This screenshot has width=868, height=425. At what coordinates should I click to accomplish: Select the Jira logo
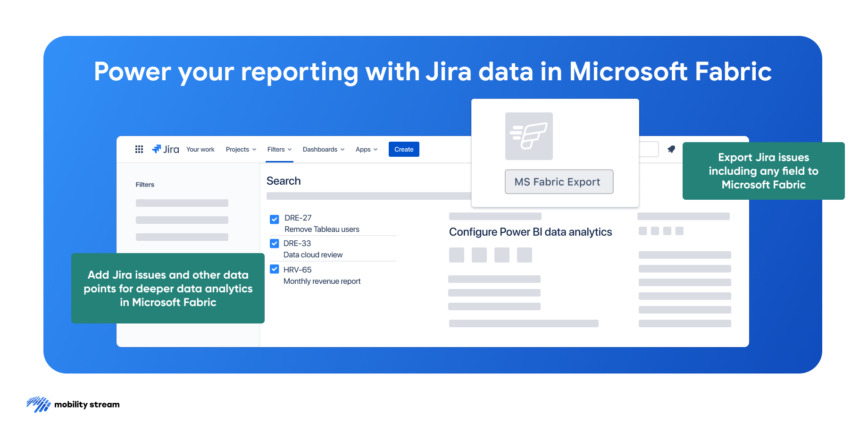[166, 149]
